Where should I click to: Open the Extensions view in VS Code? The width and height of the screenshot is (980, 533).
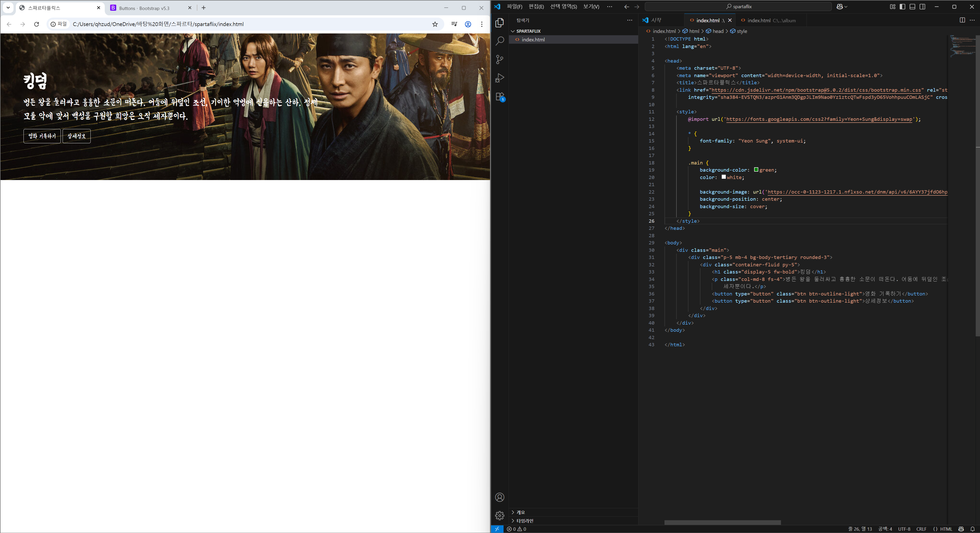click(x=500, y=97)
